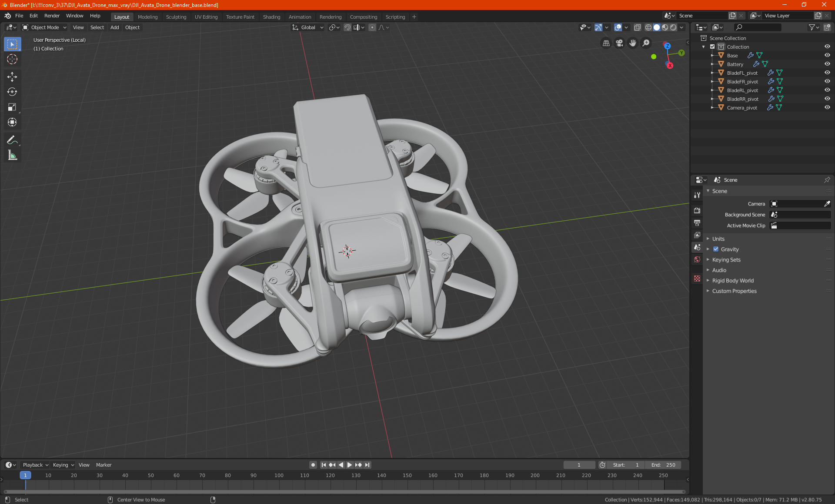Expand the BladeRR_pivot tree item
835x504 pixels.
tap(712, 99)
